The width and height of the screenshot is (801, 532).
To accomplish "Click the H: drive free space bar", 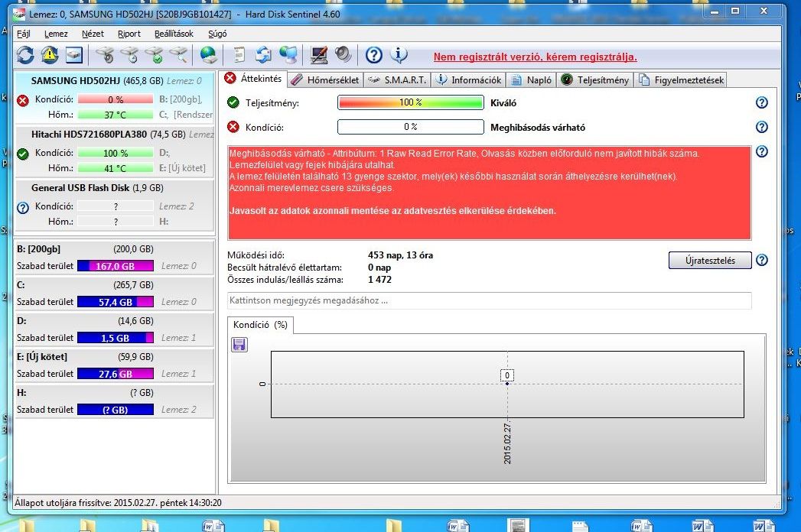I will (116, 410).
